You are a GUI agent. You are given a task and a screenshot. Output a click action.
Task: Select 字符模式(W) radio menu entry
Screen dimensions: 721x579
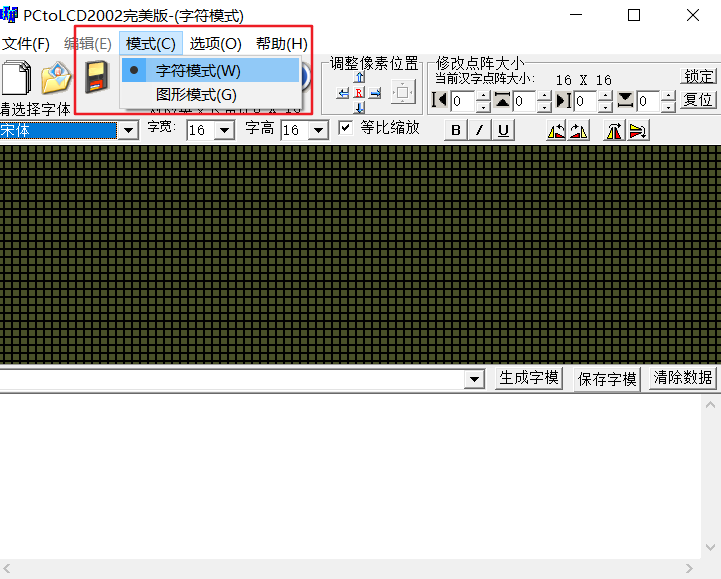point(211,71)
